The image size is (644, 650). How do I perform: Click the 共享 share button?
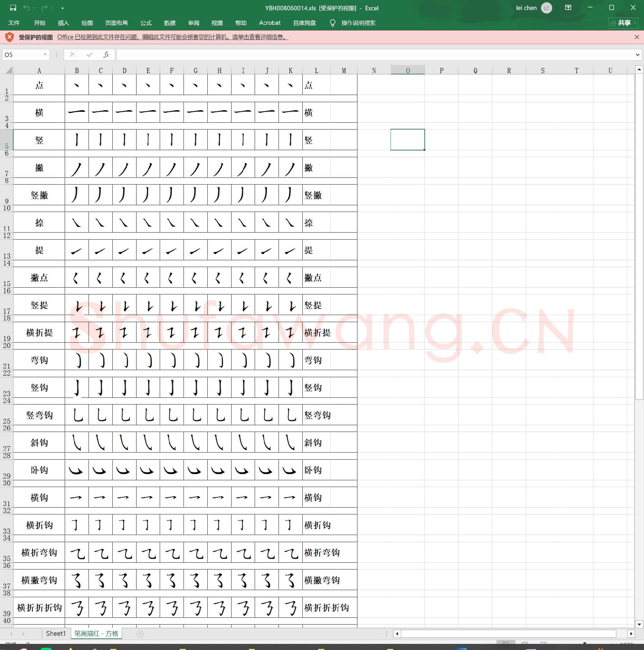(624, 23)
